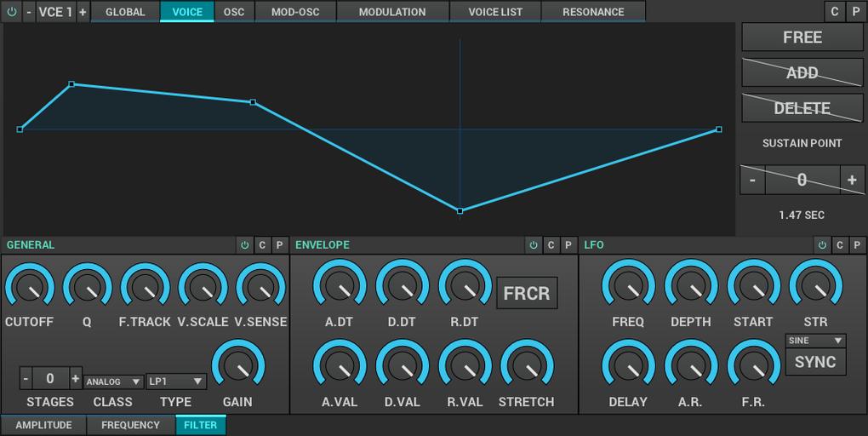Image resolution: width=868 pixels, height=436 pixels.
Task: Toggle the GENERAL section power button
Action: pos(245,245)
